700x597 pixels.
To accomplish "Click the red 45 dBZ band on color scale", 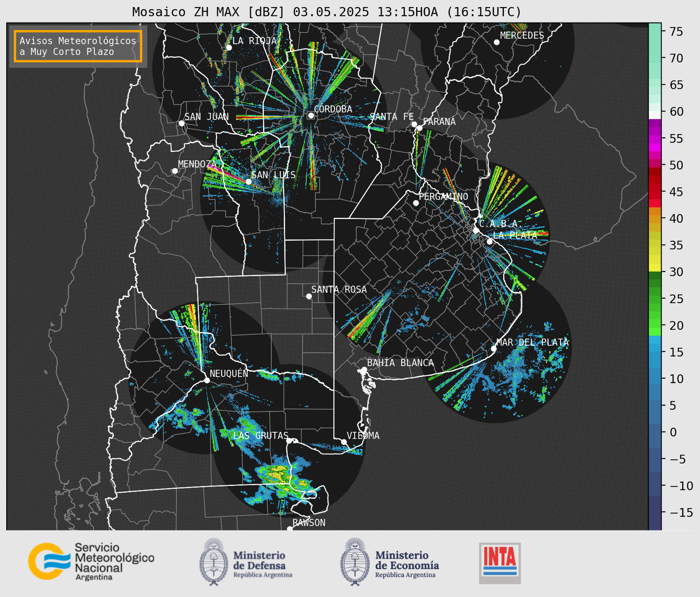I will pyautogui.click(x=655, y=192).
